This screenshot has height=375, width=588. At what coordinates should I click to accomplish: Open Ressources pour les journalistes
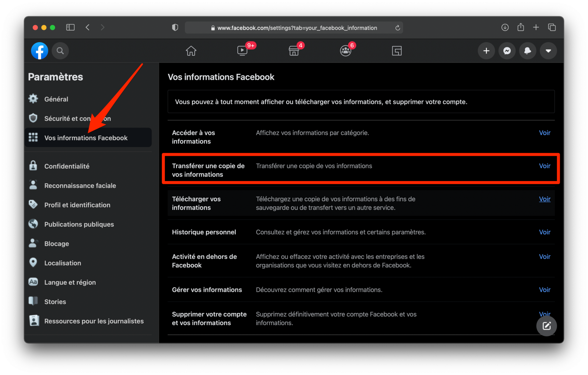(88, 321)
